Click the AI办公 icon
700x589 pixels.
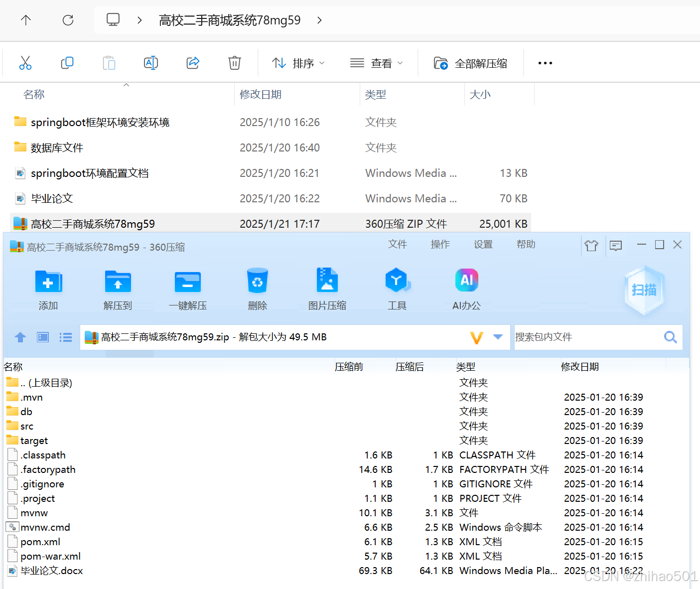point(467,280)
